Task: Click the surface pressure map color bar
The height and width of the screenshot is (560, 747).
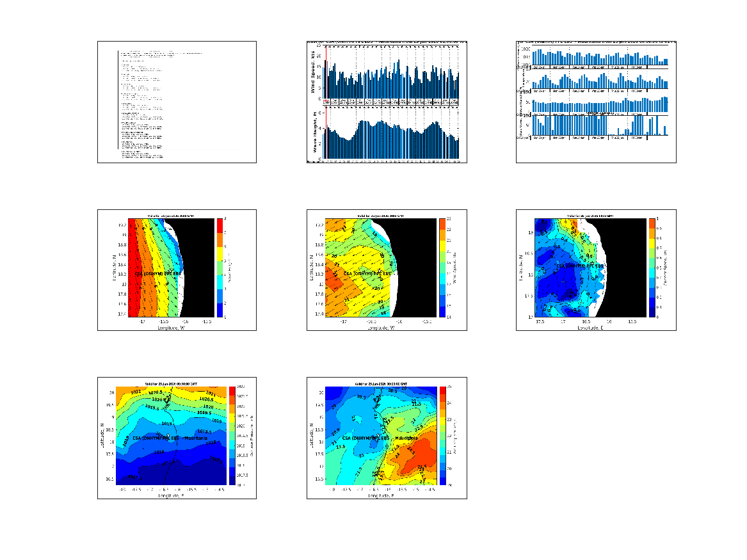Action: 232,436
